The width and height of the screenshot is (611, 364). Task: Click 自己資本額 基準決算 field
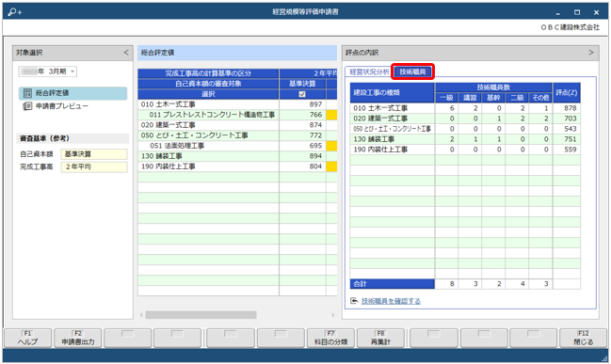[94, 154]
